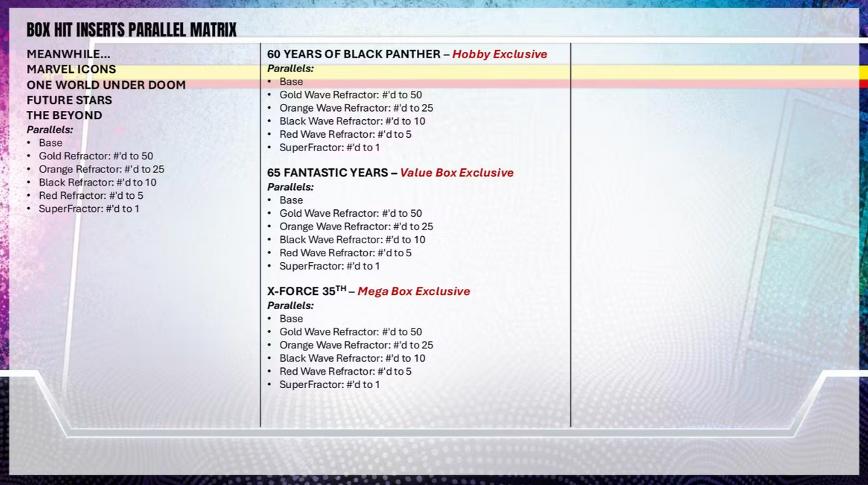Select Red Wave Refractor under 65 Fantastic Years
868x485 pixels.
pyautogui.click(x=346, y=253)
